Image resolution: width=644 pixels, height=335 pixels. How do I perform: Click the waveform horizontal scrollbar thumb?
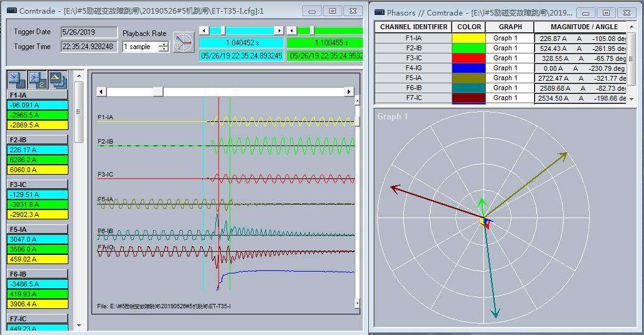point(158,91)
